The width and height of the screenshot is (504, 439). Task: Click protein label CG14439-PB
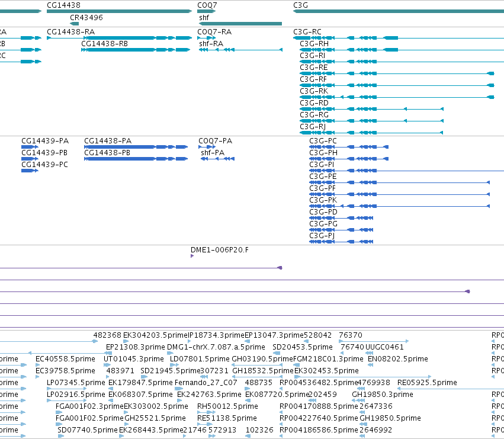(x=44, y=152)
